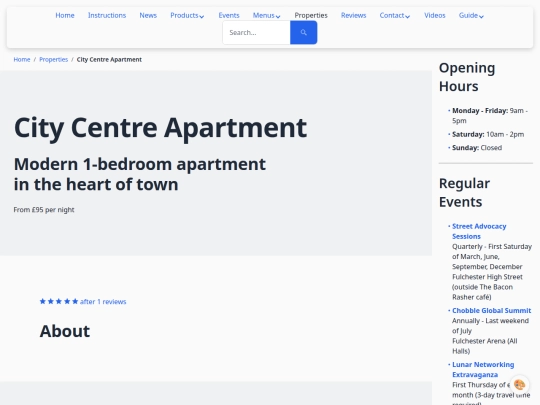The width and height of the screenshot is (540, 405).
Task: Click the Monday - Friday hours entry
Action: point(489,116)
